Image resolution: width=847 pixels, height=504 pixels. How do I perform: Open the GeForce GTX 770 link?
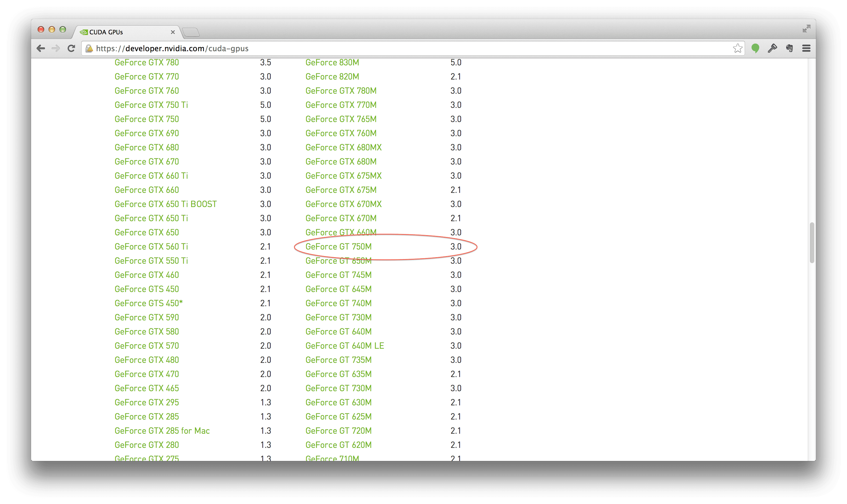146,76
